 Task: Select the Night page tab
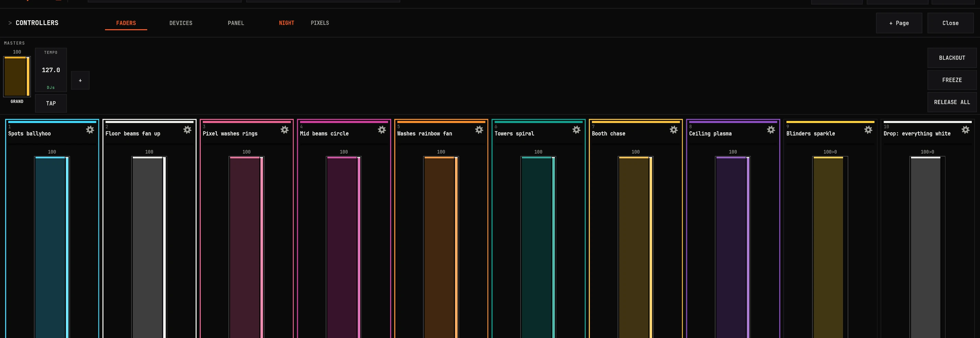tap(287, 23)
